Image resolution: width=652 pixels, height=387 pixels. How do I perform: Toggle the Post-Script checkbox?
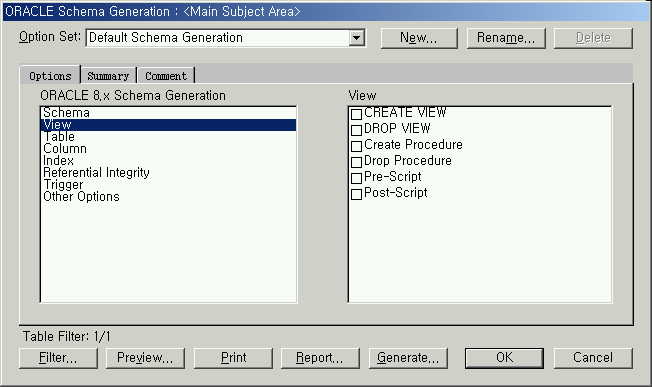pyautogui.click(x=356, y=194)
